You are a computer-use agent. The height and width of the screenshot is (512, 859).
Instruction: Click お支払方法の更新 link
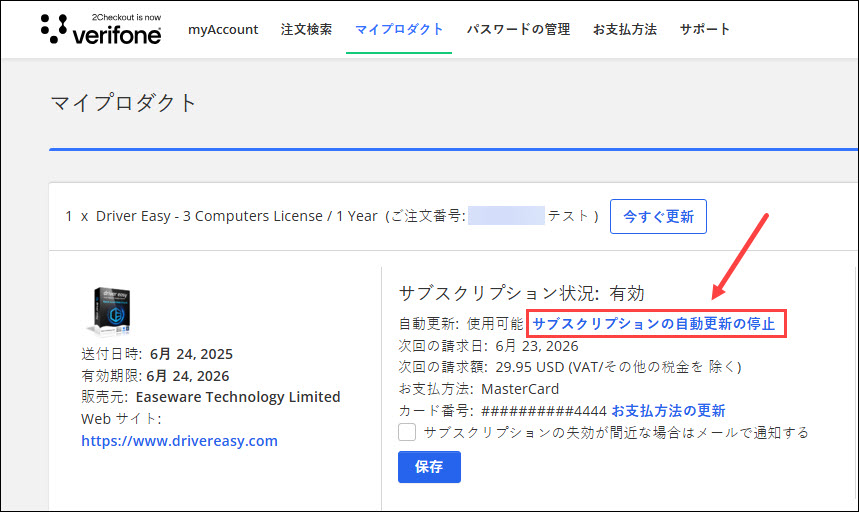(x=668, y=411)
